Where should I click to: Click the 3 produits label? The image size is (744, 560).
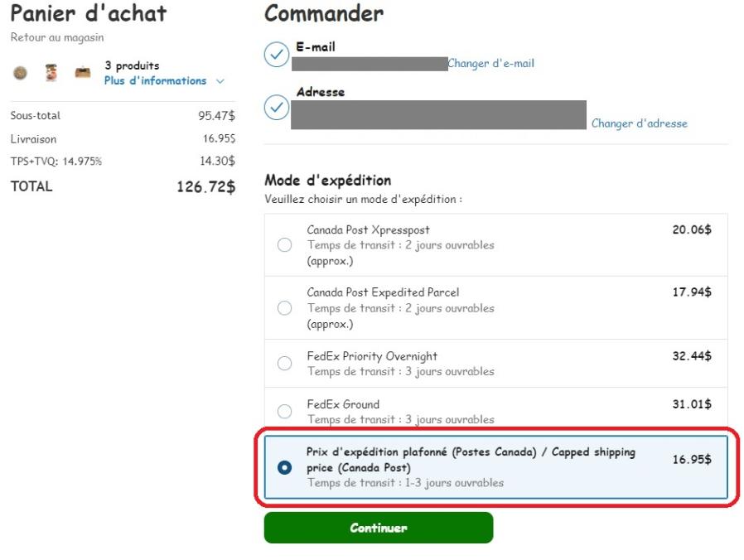132,65
